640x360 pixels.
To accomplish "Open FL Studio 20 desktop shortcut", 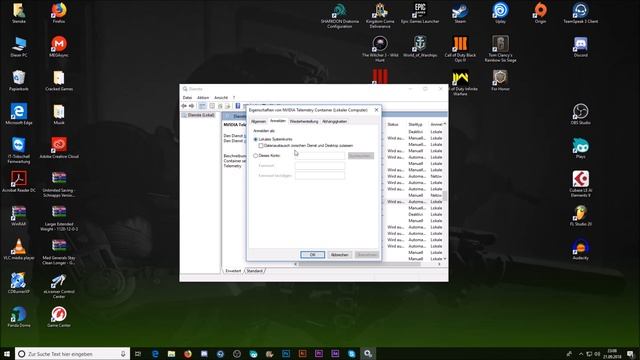I will pos(580,216).
